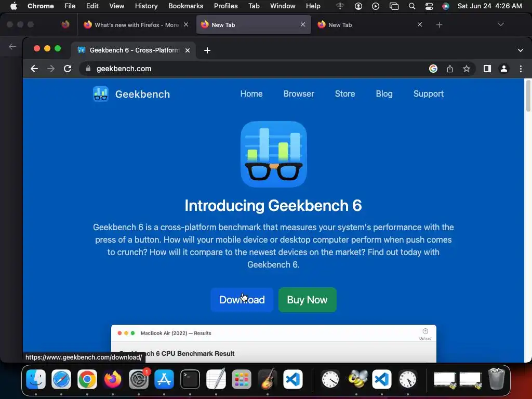Click the page vertical scrollbar

click(528, 96)
